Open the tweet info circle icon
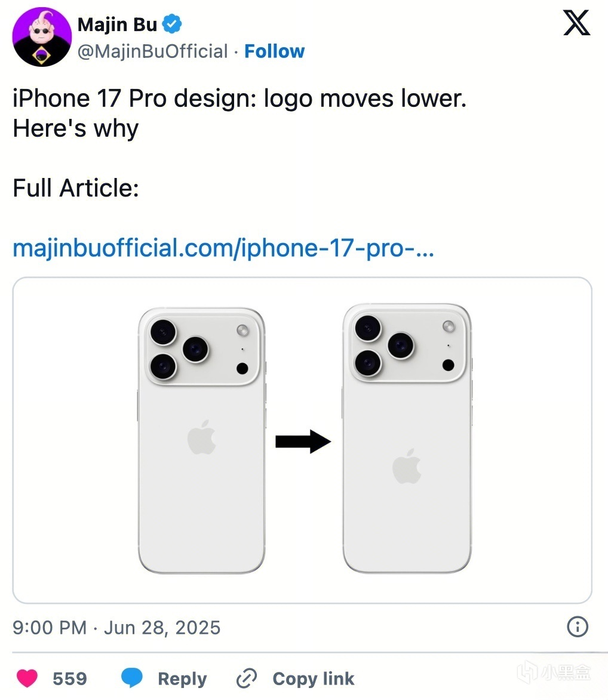Screen dimensions: 608x700 (x=577, y=627)
